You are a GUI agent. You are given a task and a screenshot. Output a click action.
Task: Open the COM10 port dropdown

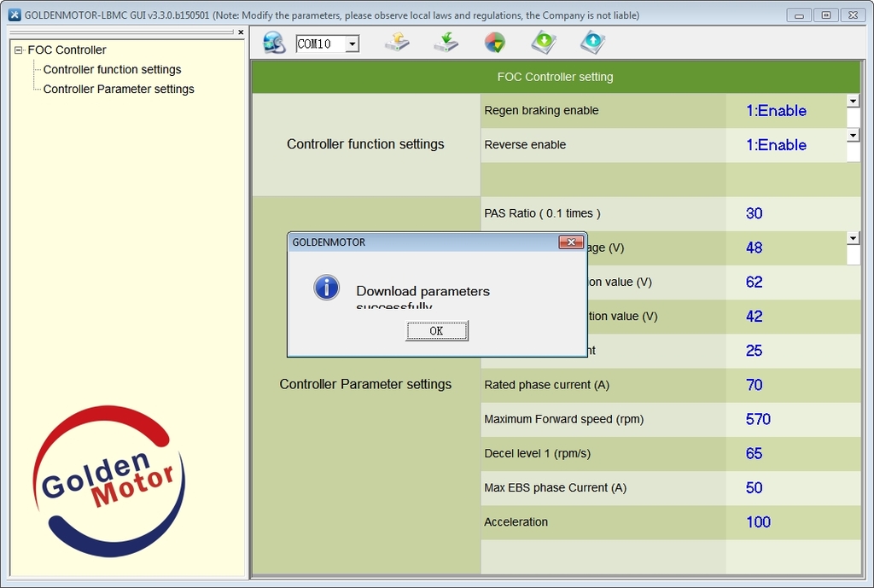(x=352, y=44)
